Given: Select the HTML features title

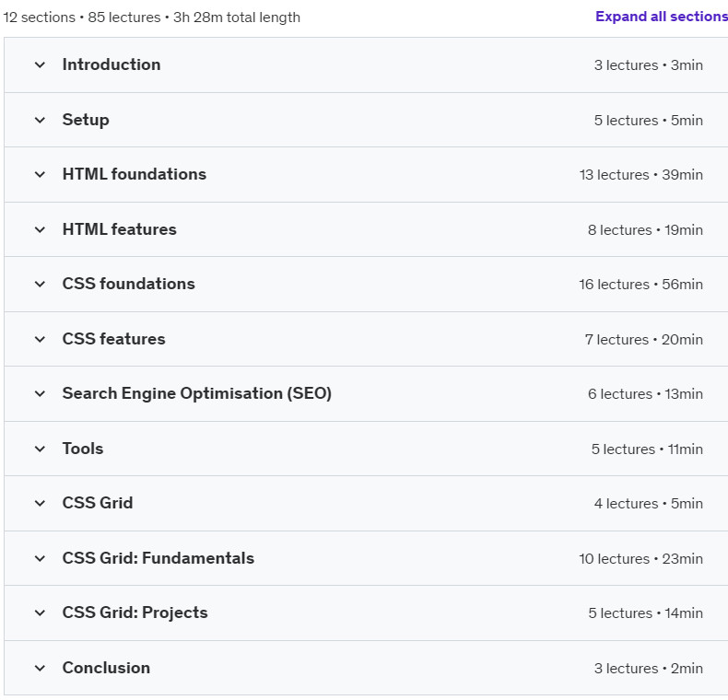Looking at the screenshot, I should click(119, 229).
